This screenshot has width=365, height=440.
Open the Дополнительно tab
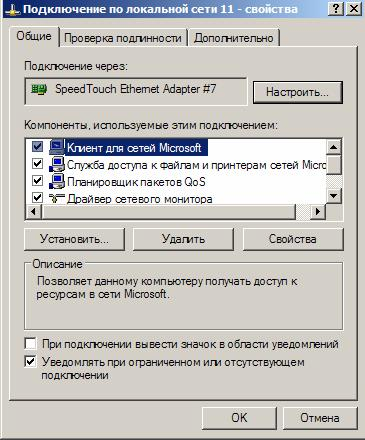[x=234, y=38]
